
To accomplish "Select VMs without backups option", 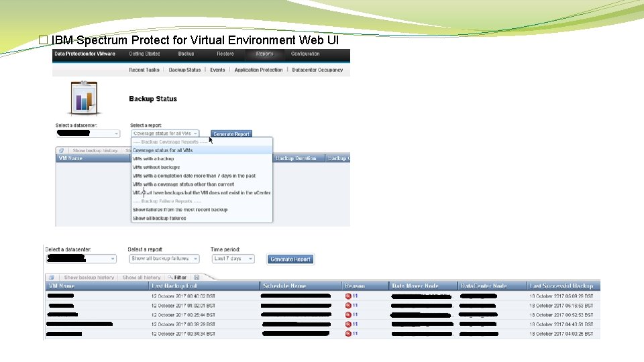I will point(202,168).
